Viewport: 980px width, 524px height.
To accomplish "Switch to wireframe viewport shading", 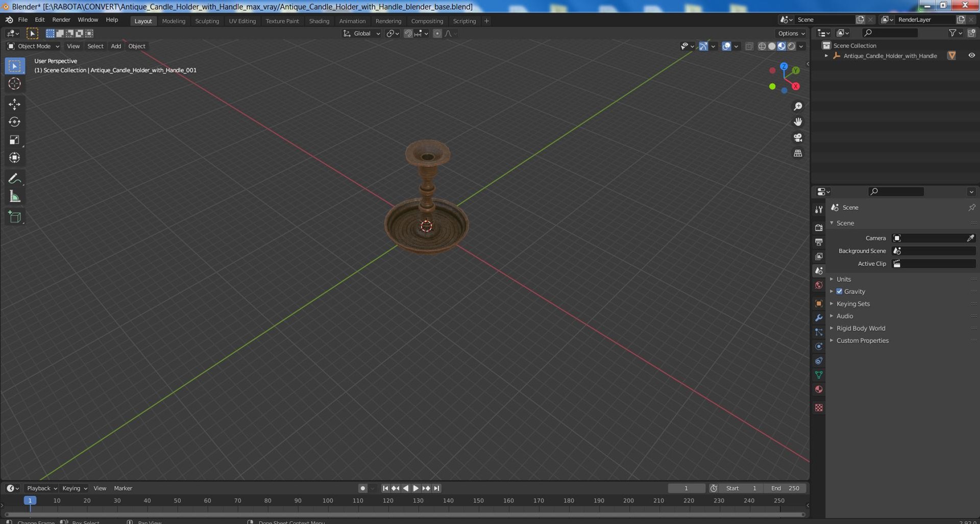I will (762, 46).
